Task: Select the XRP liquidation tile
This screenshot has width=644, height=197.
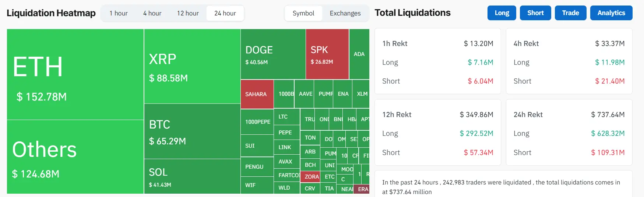Action: pos(192,66)
